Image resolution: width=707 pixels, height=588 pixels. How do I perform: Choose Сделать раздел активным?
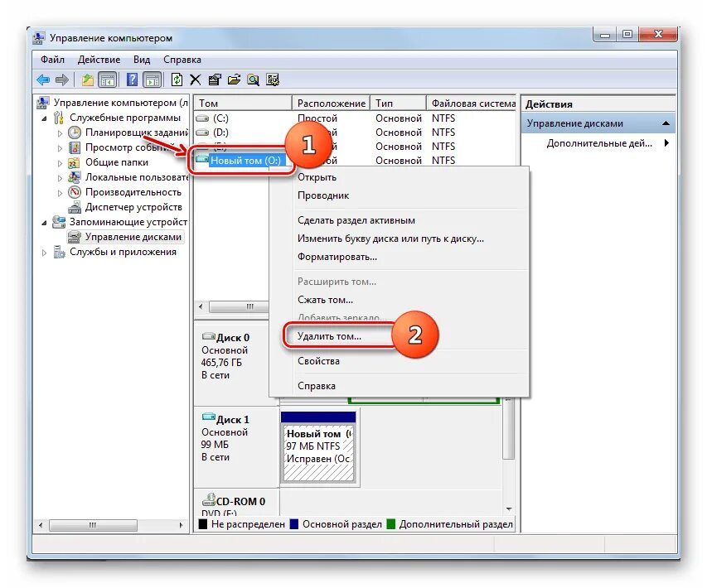[356, 220]
